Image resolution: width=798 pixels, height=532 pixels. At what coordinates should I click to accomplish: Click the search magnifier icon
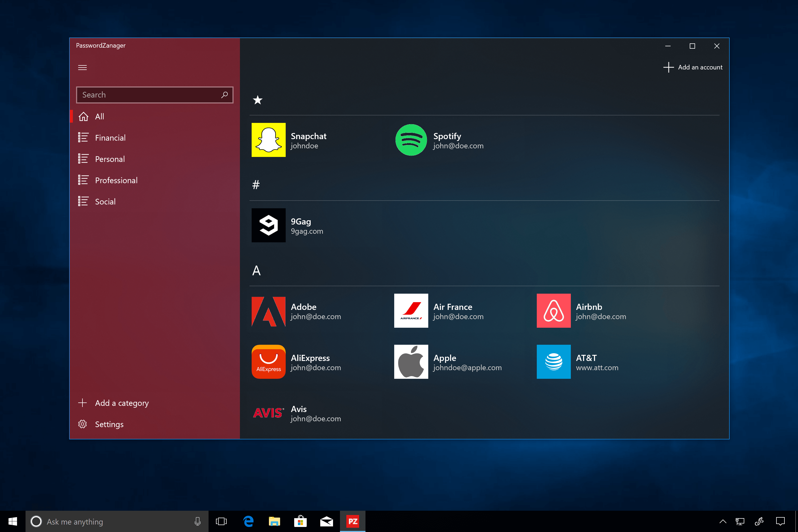pos(224,95)
